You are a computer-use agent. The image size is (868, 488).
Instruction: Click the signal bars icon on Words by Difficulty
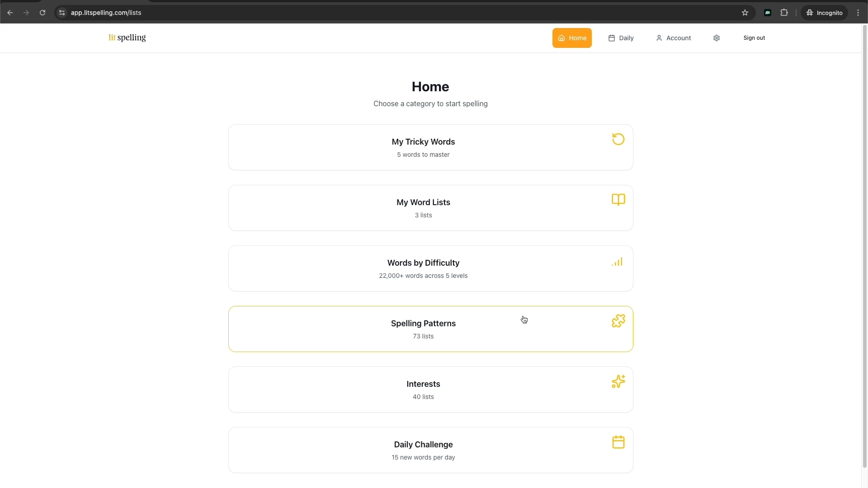coord(617,262)
